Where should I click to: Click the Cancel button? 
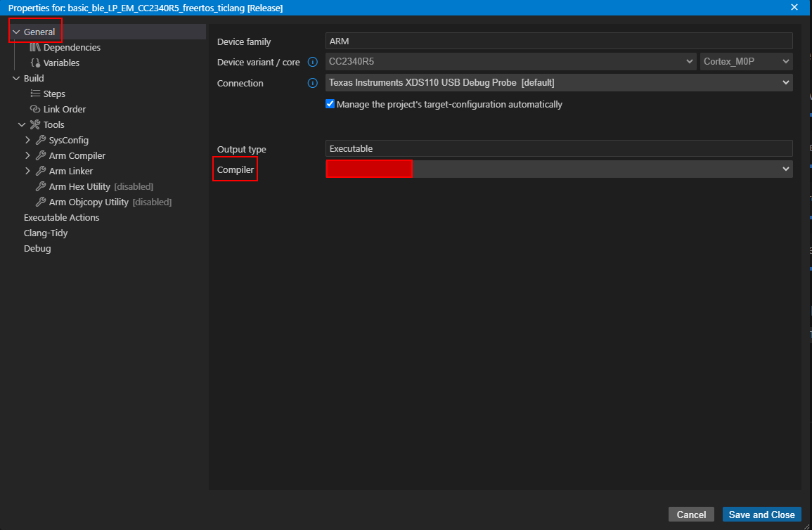[x=691, y=515]
